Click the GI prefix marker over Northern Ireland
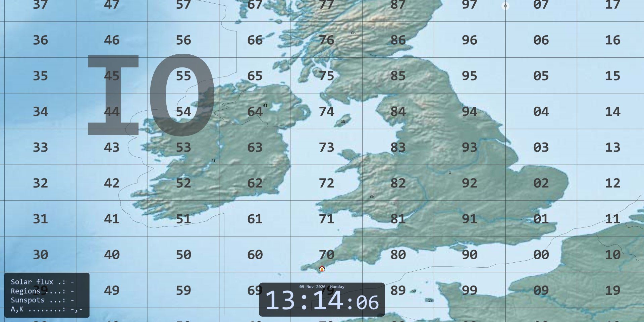This screenshot has height=322, width=644. (x=265, y=105)
